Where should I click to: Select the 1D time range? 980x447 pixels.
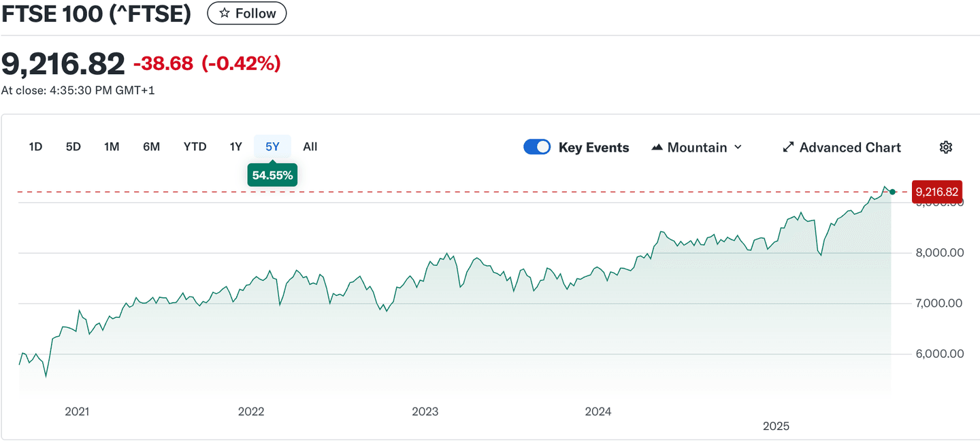click(x=35, y=147)
